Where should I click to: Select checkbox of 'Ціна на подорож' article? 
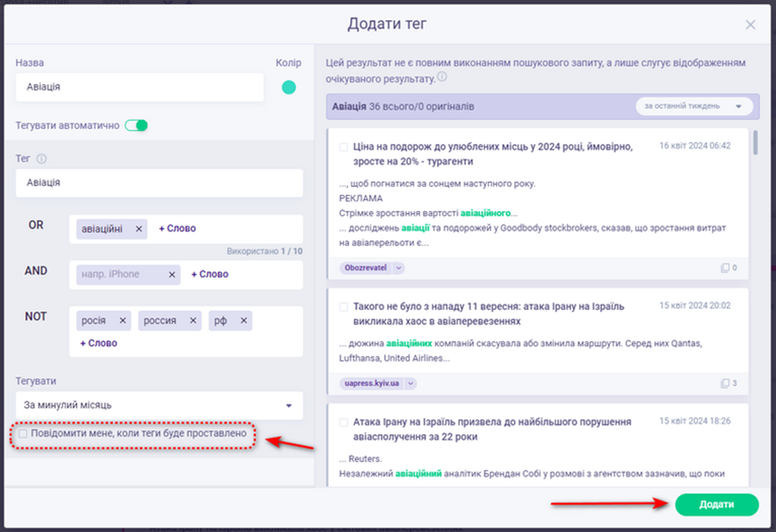coord(343,147)
